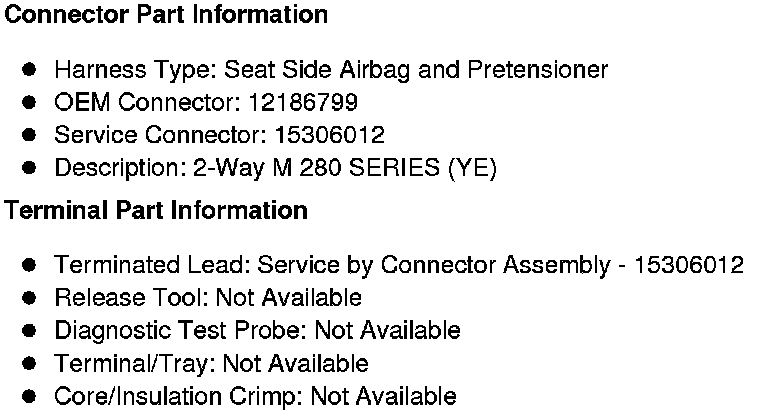Click the bullet beside OEM Connector

point(30,103)
